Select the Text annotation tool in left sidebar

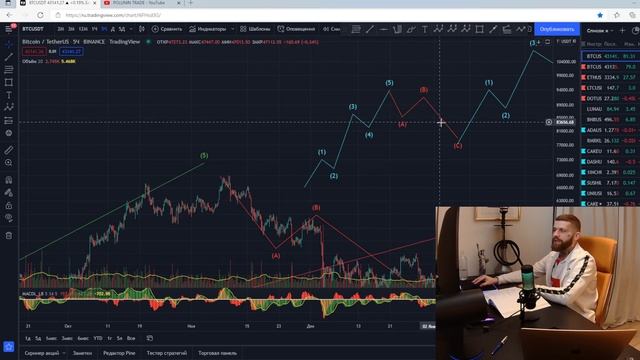tap(9, 95)
